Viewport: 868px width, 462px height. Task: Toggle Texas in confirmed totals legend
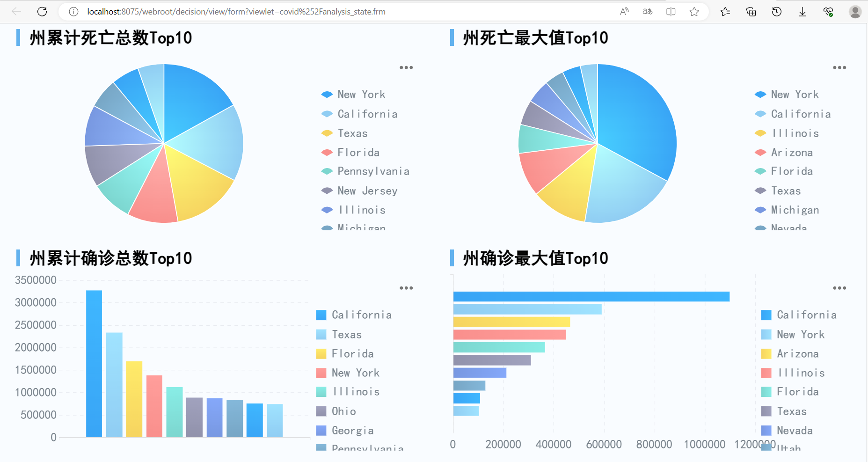coord(339,335)
